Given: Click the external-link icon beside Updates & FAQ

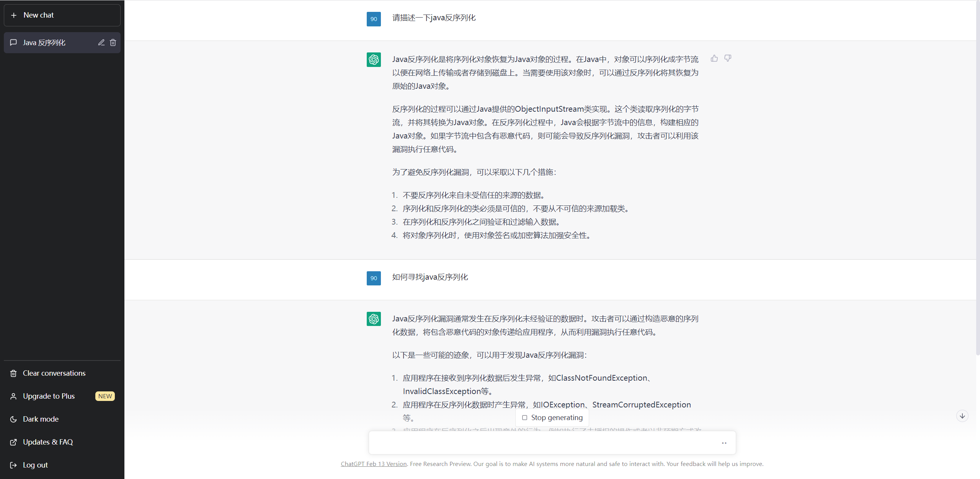Looking at the screenshot, I should point(13,442).
